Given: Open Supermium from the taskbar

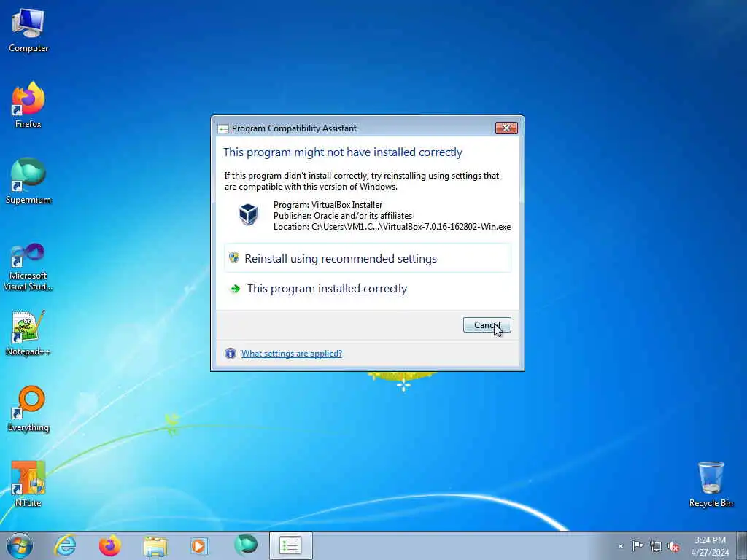Looking at the screenshot, I should click(246, 545).
